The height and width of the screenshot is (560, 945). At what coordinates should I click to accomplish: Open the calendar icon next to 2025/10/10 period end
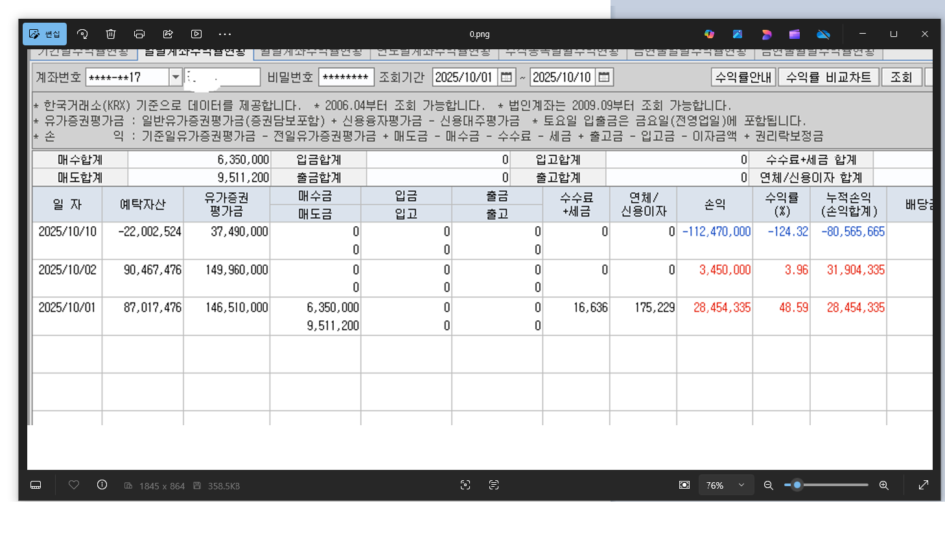point(604,77)
